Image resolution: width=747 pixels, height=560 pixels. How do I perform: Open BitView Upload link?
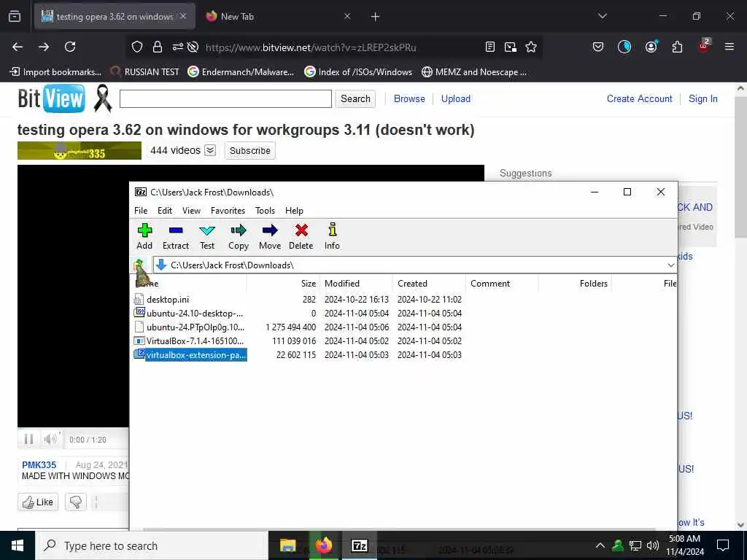click(455, 98)
